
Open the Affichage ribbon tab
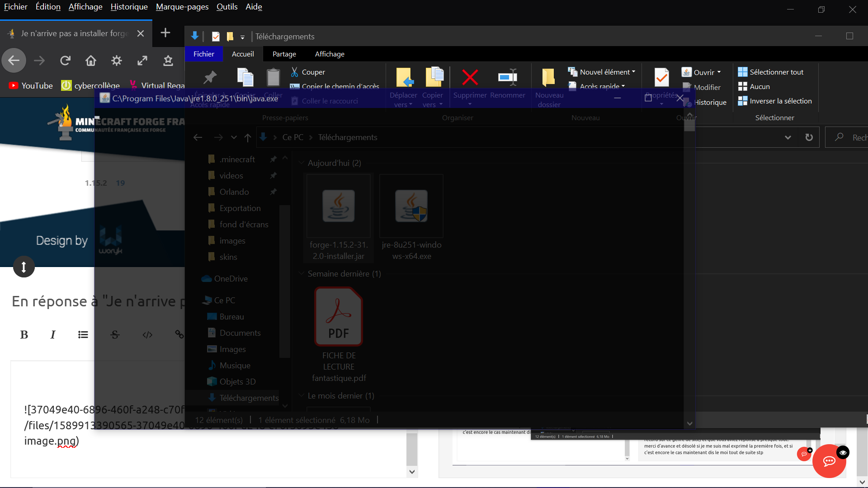tap(330, 54)
